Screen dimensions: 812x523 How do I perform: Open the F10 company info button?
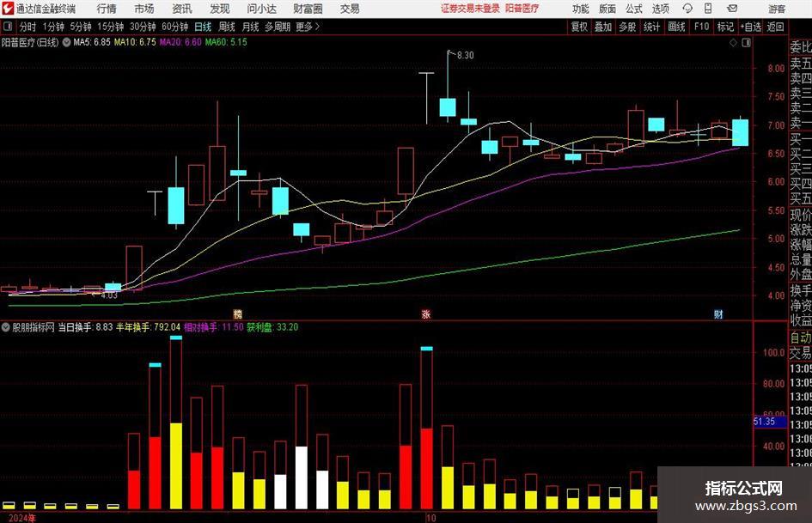[701, 27]
